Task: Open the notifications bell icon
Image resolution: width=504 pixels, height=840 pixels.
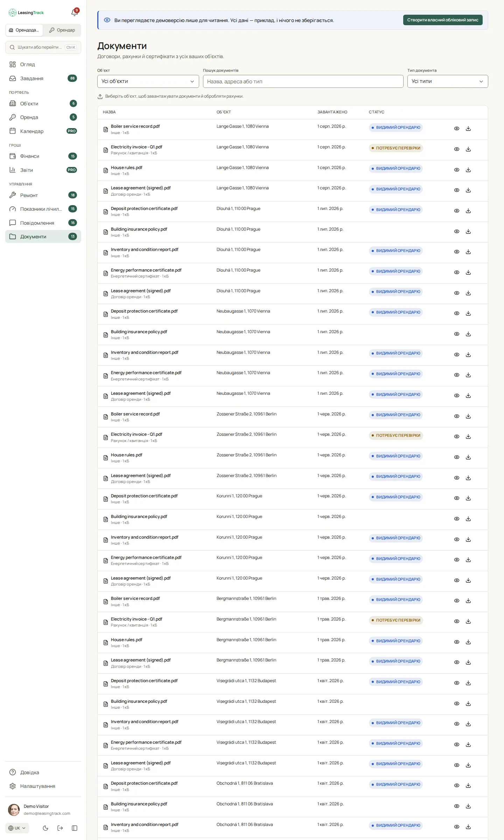Action: pos(74,13)
